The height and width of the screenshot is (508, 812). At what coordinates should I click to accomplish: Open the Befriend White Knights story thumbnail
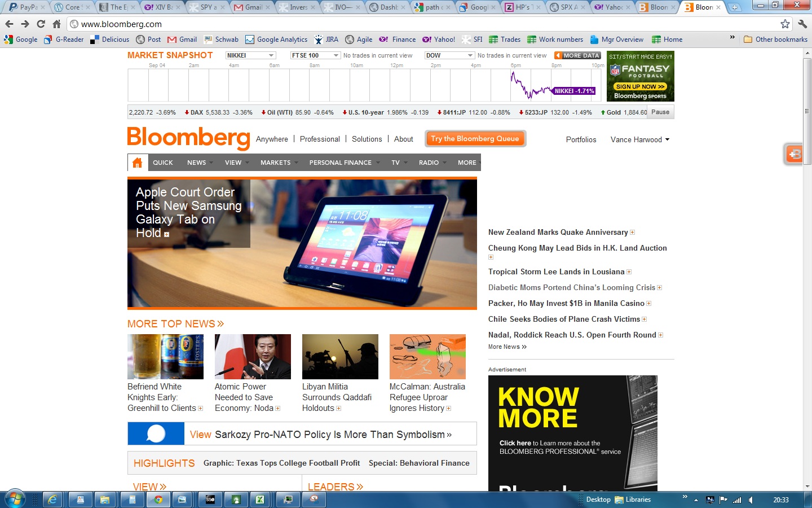tap(165, 357)
